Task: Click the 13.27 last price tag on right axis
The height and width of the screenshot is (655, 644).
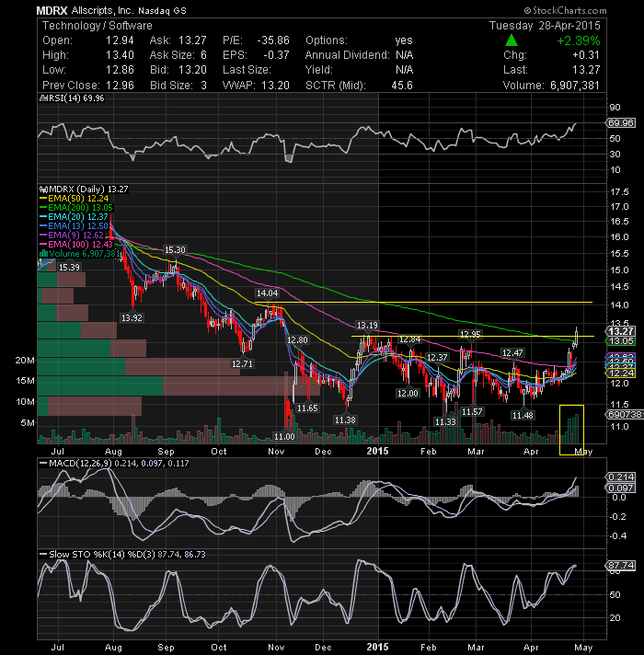Action: click(621, 331)
